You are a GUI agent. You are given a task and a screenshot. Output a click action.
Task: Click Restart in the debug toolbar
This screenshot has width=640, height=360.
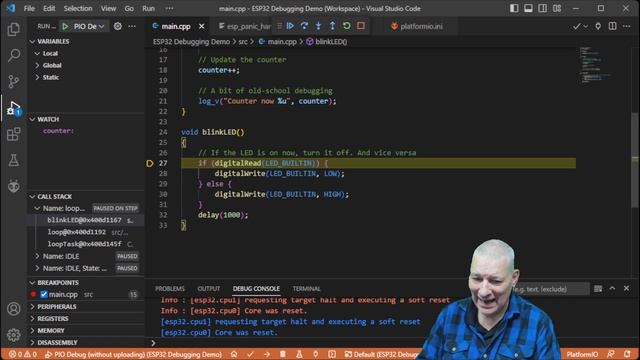point(347,26)
